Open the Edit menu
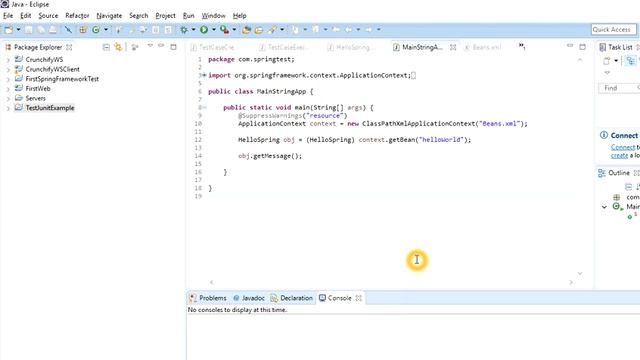The image size is (640, 360). [26, 16]
